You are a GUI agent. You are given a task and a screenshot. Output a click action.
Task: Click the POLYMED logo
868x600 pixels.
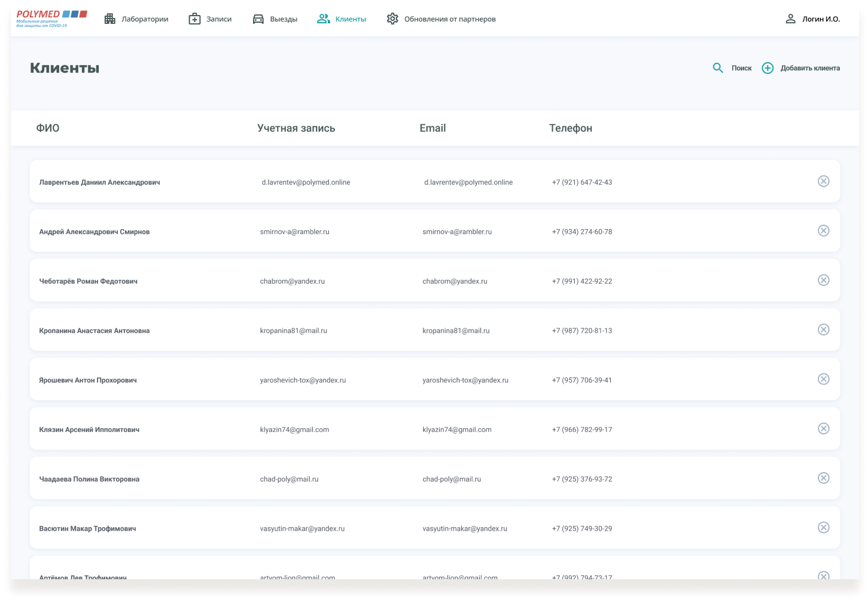click(x=51, y=18)
